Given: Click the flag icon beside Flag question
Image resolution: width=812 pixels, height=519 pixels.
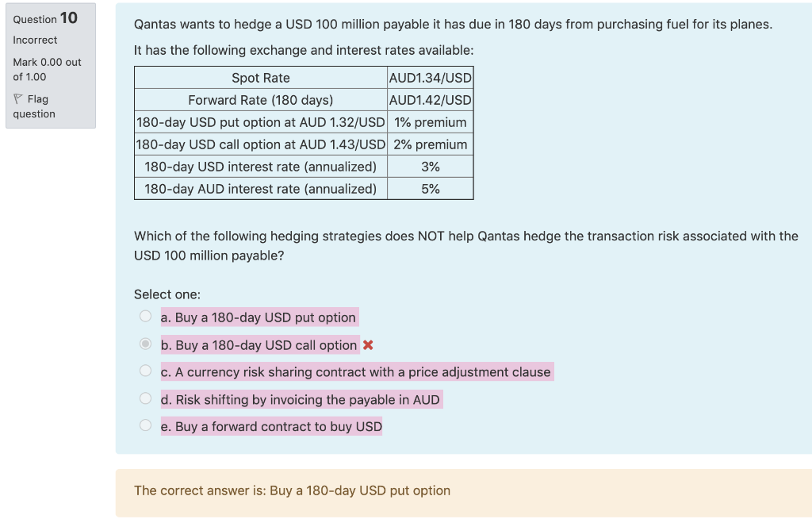Looking at the screenshot, I should click(19, 98).
